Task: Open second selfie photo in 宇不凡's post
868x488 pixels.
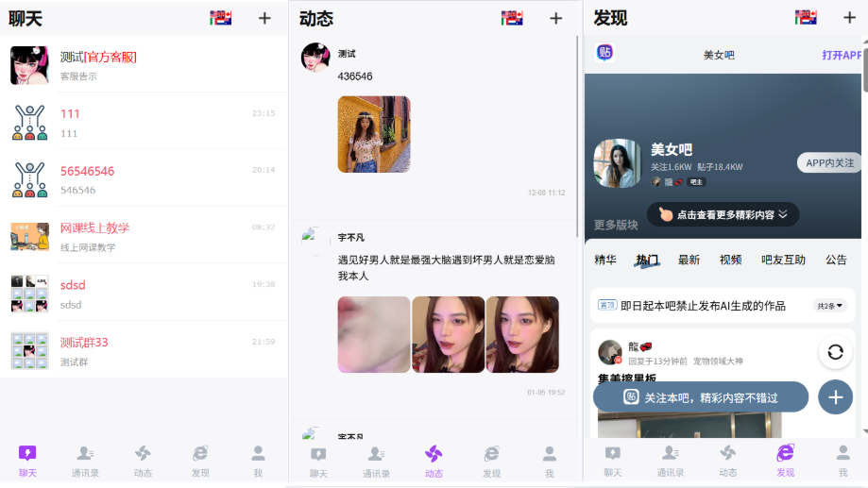Action: [x=448, y=334]
